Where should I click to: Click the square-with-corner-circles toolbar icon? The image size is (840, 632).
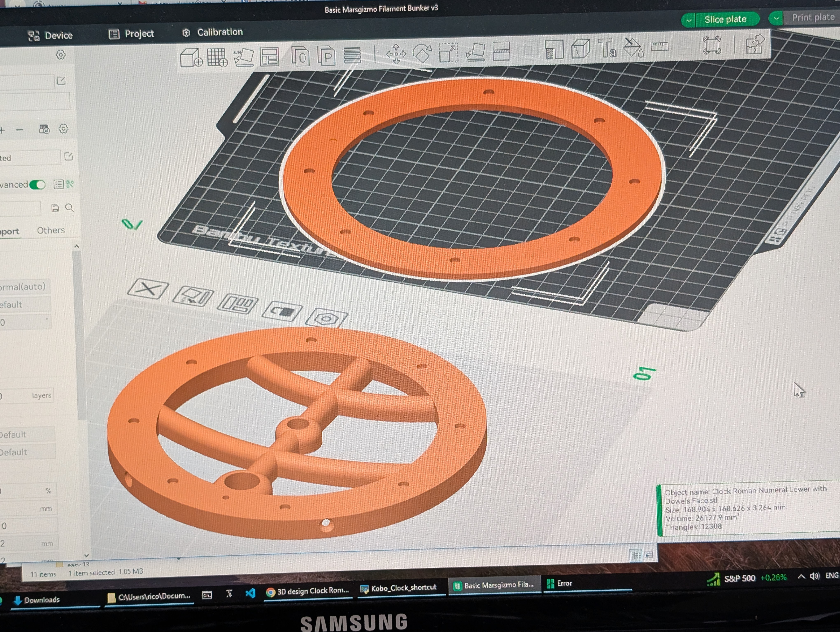coord(712,45)
